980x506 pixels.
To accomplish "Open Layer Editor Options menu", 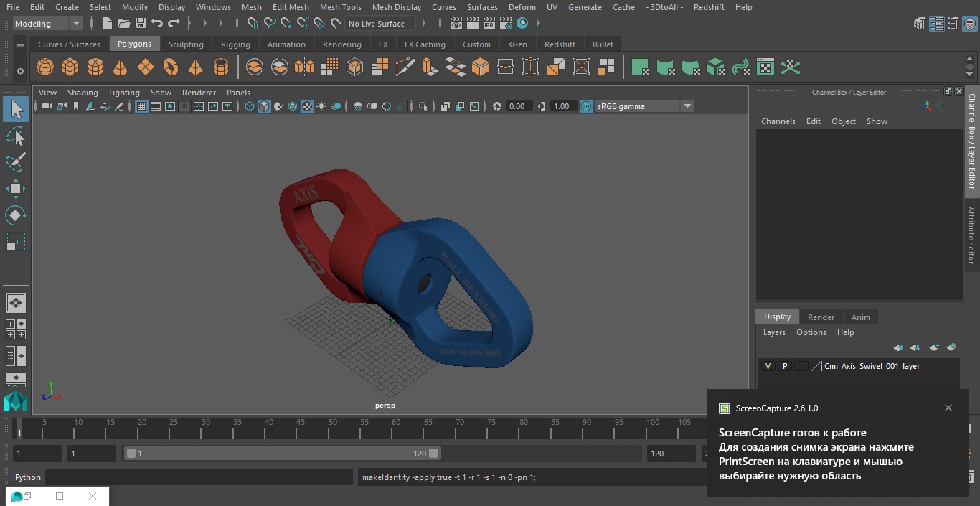I will 811,332.
